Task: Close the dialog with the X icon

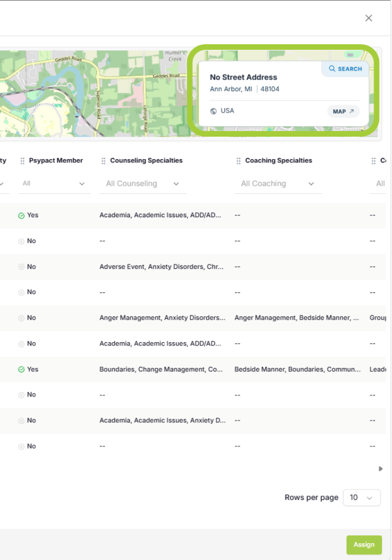Action: point(369,18)
